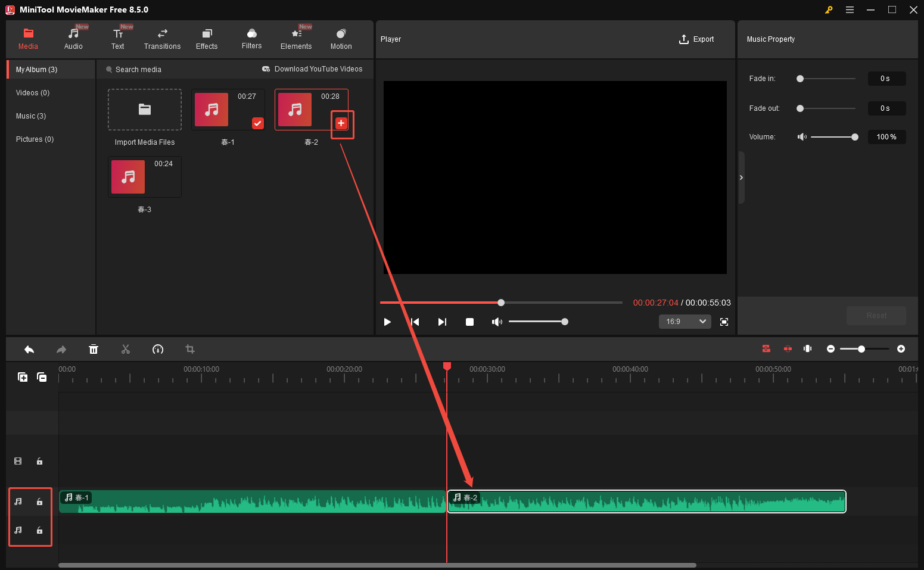Viewport: 924px width, 570px height.
Task: Delete selected clip with trash icon
Action: [94, 349]
